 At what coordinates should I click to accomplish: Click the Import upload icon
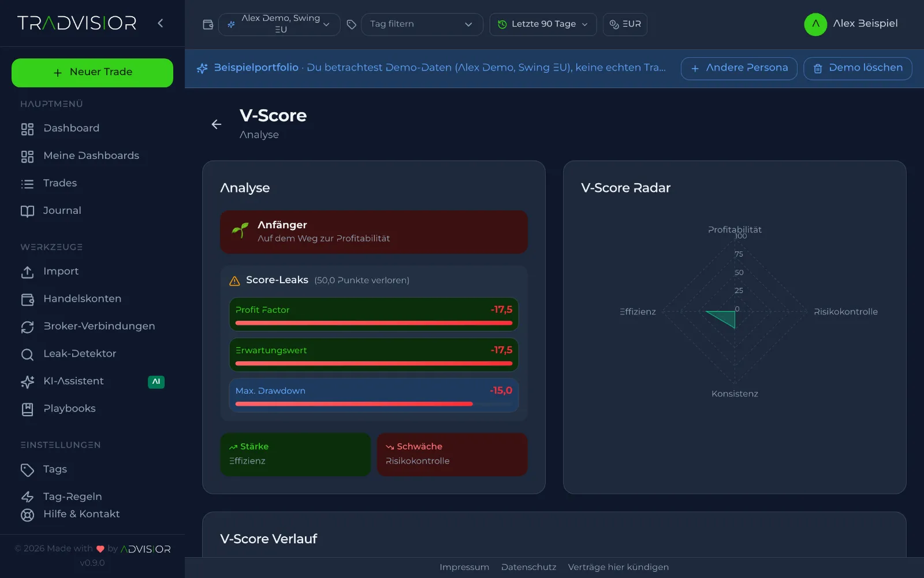pyautogui.click(x=27, y=272)
